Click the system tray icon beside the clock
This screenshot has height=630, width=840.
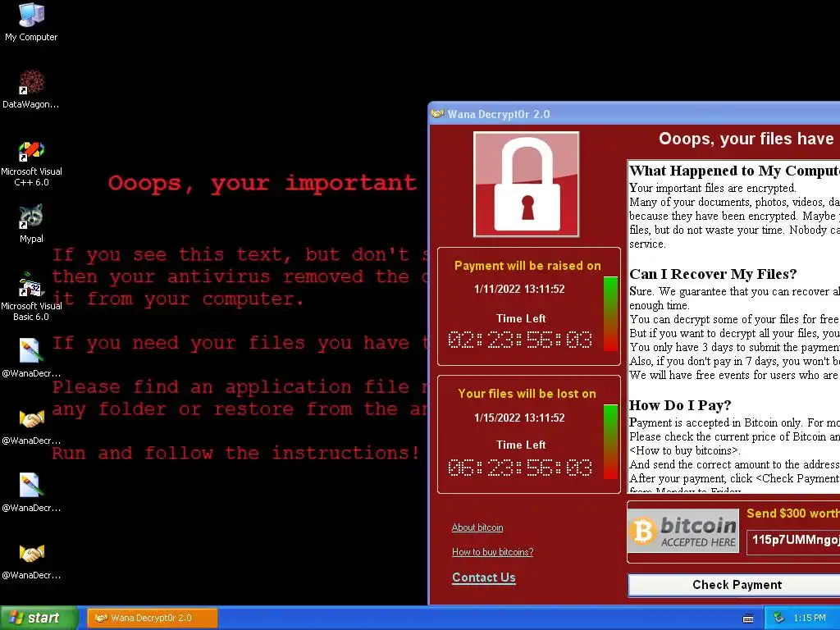(x=779, y=618)
